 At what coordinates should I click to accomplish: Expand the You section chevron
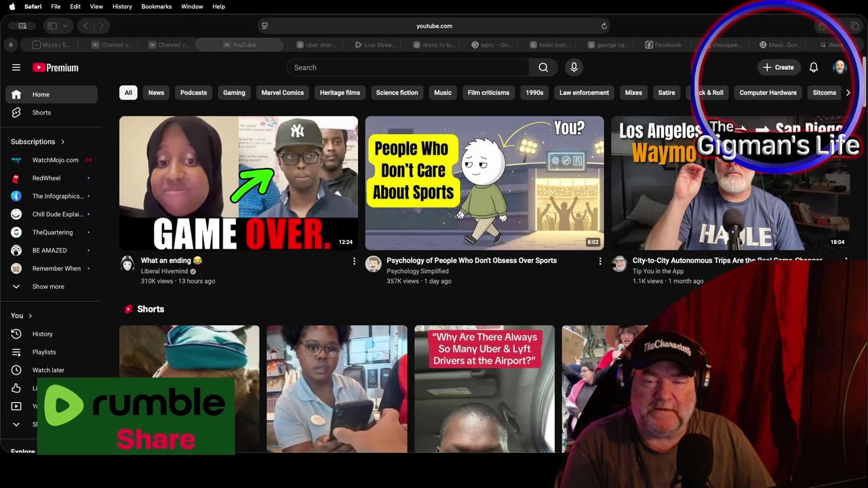coord(30,316)
